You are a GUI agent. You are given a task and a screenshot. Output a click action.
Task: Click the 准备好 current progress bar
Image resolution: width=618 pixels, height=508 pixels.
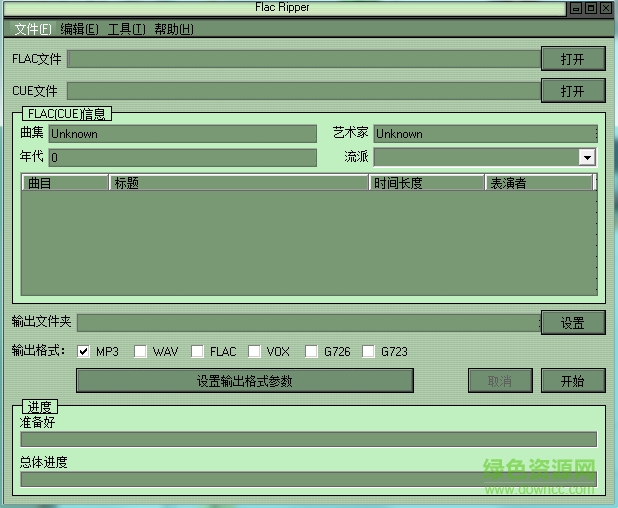[309, 439]
